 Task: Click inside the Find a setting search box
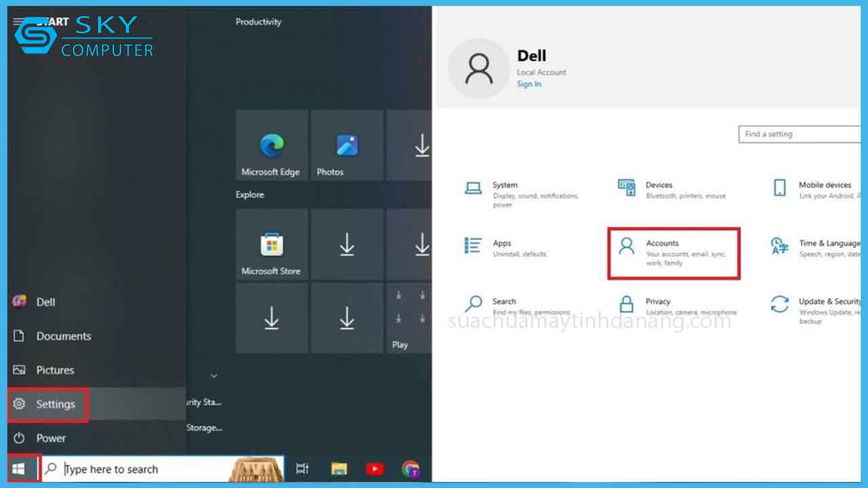click(800, 134)
